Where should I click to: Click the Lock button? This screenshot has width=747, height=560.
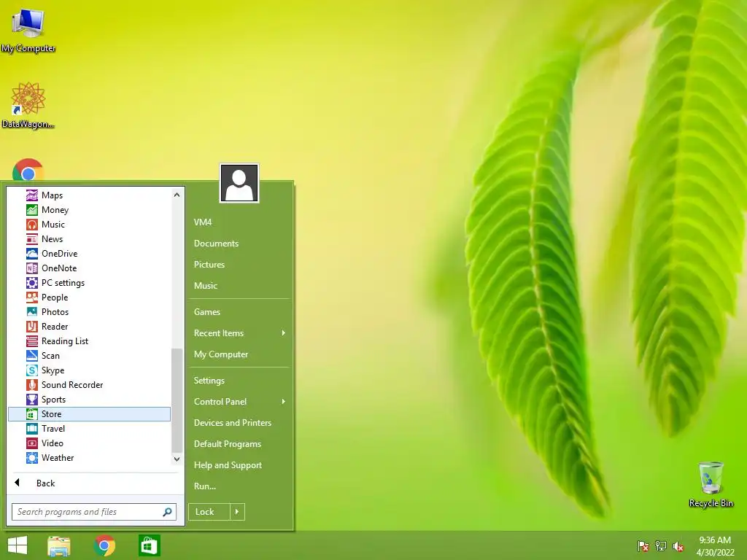pyautogui.click(x=209, y=512)
